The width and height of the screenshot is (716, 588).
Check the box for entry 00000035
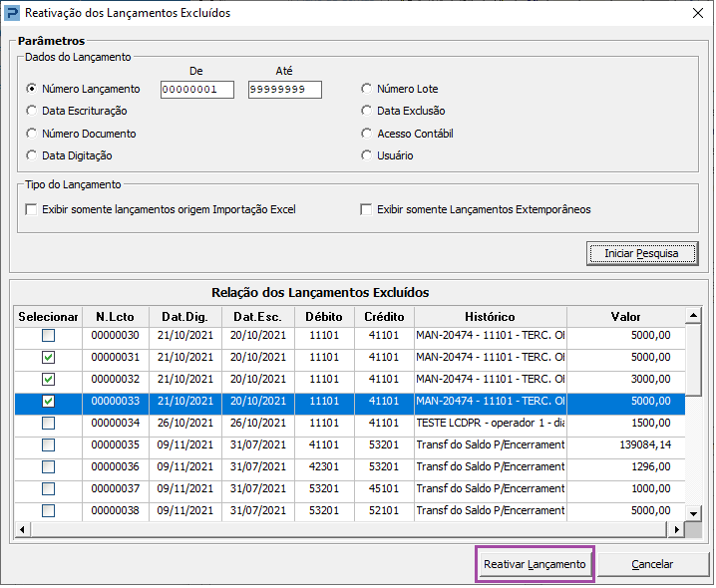pos(49,445)
